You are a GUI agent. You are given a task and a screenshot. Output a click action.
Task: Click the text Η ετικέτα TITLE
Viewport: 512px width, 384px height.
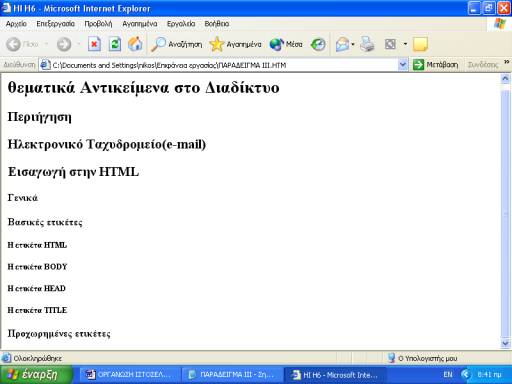click(x=37, y=310)
